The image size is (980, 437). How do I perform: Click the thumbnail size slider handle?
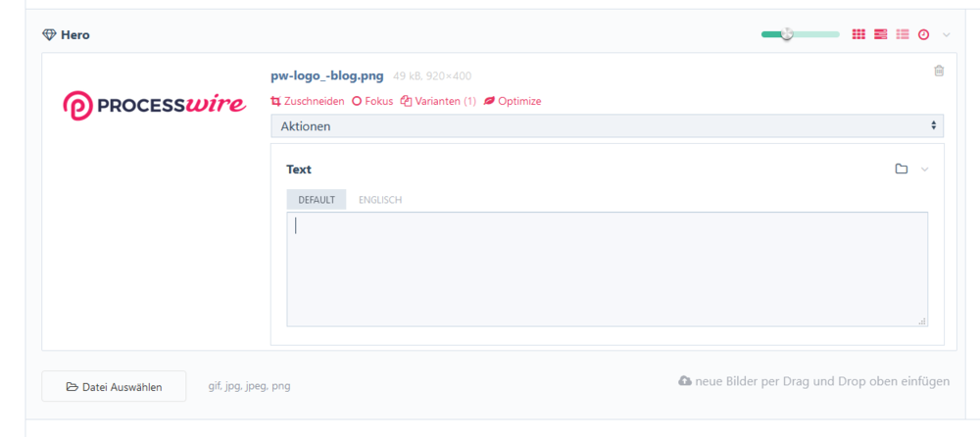pos(787,34)
